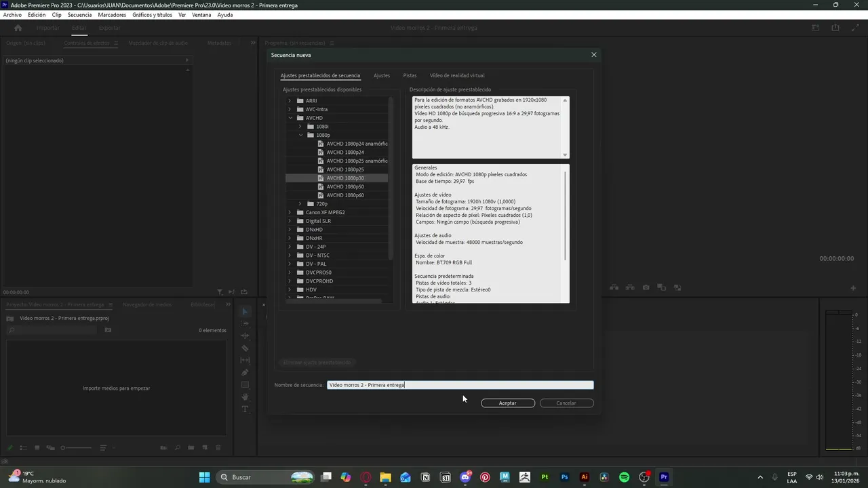Click the Find magnifier icon at Project panel bottom

click(x=178, y=447)
